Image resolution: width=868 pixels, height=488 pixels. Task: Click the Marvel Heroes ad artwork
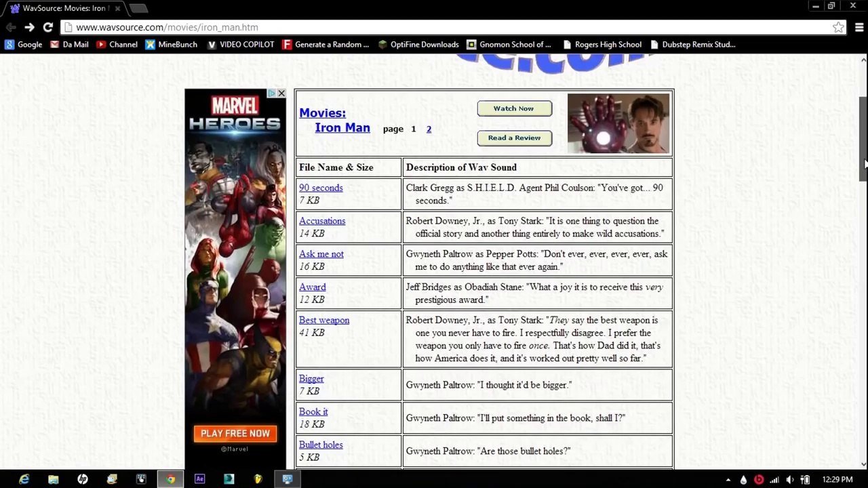click(235, 278)
